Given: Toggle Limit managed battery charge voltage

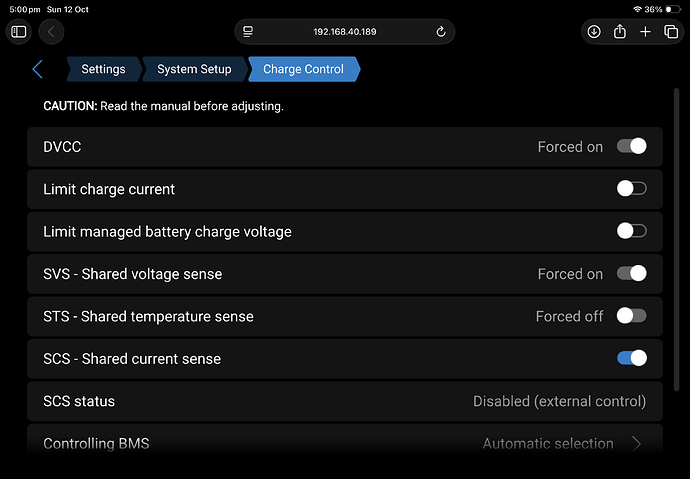Looking at the screenshot, I should (631, 231).
